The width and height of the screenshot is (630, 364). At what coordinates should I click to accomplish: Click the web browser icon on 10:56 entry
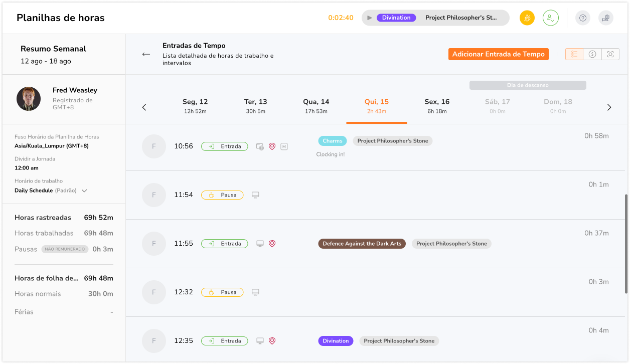pos(260,146)
